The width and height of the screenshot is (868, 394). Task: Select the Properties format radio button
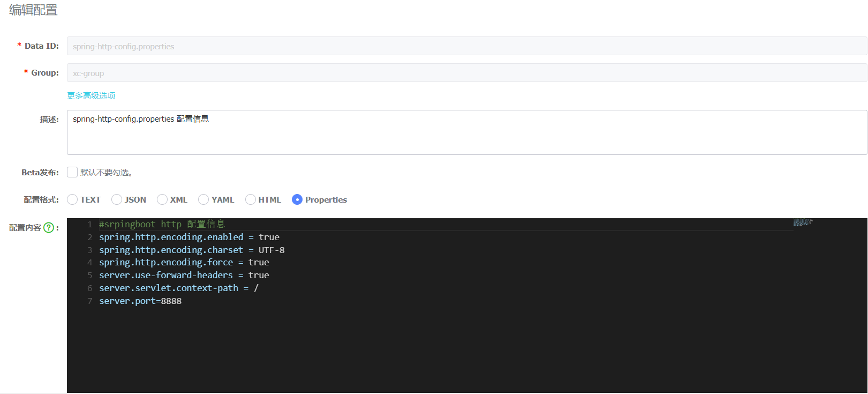coord(297,199)
